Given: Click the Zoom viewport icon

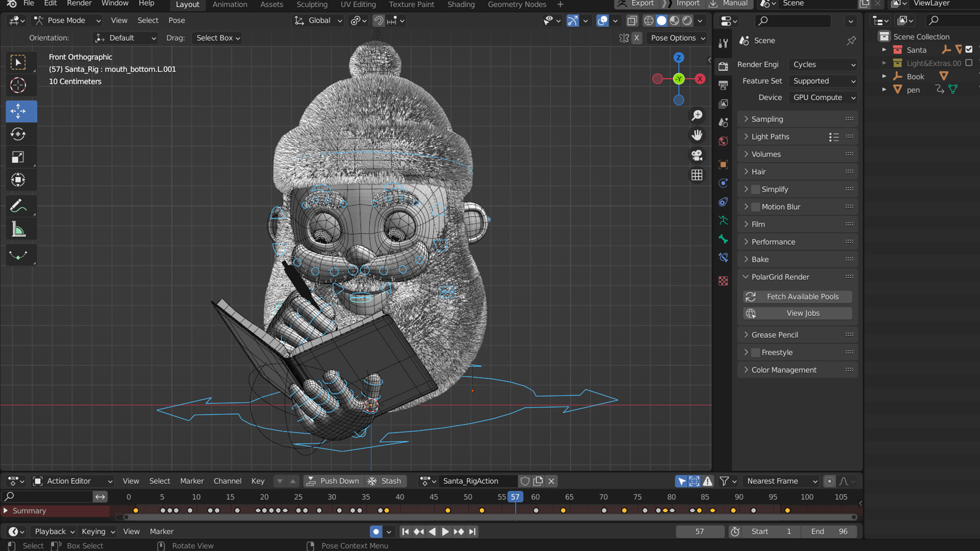Looking at the screenshot, I should (697, 115).
